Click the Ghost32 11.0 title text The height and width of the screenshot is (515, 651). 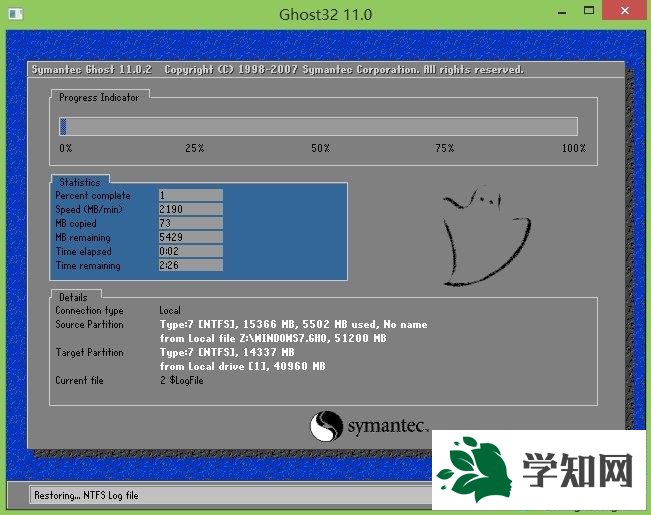pyautogui.click(x=326, y=15)
